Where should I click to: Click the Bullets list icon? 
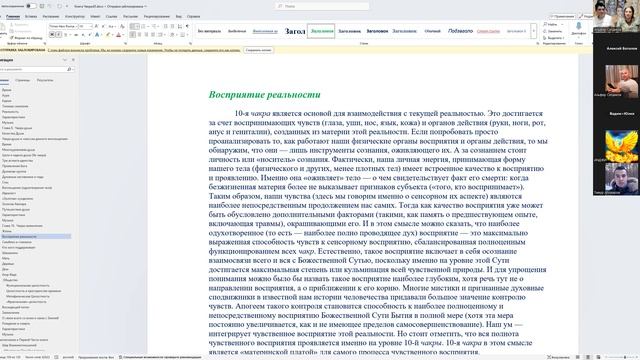pyautogui.click(x=133, y=26)
